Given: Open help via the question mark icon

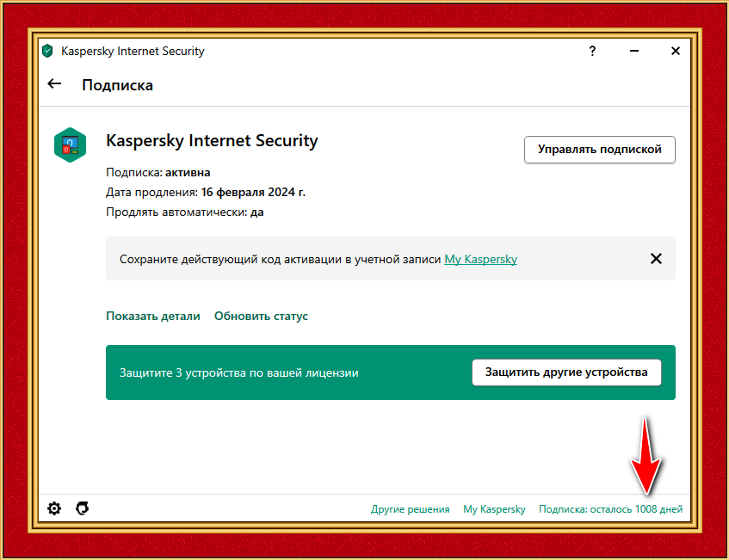Looking at the screenshot, I should pos(592,51).
